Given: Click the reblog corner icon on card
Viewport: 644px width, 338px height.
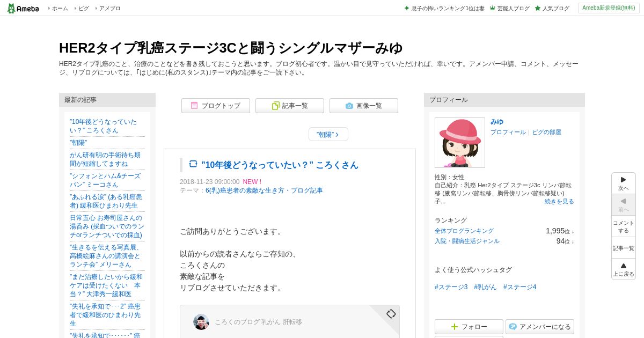Looking at the screenshot, I should pyautogui.click(x=391, y=314).
